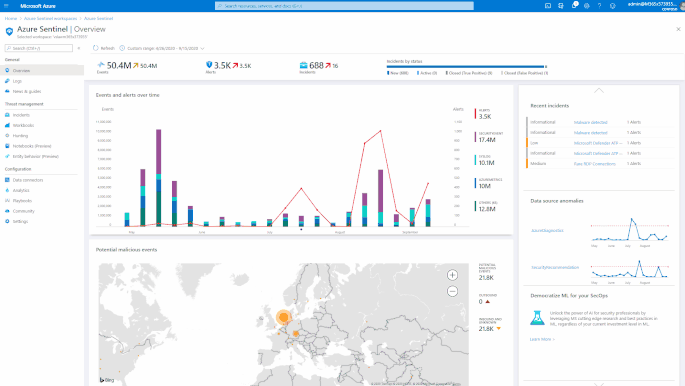
Task: Click the Logs icon in sidebar
Action: pos(7,81)
